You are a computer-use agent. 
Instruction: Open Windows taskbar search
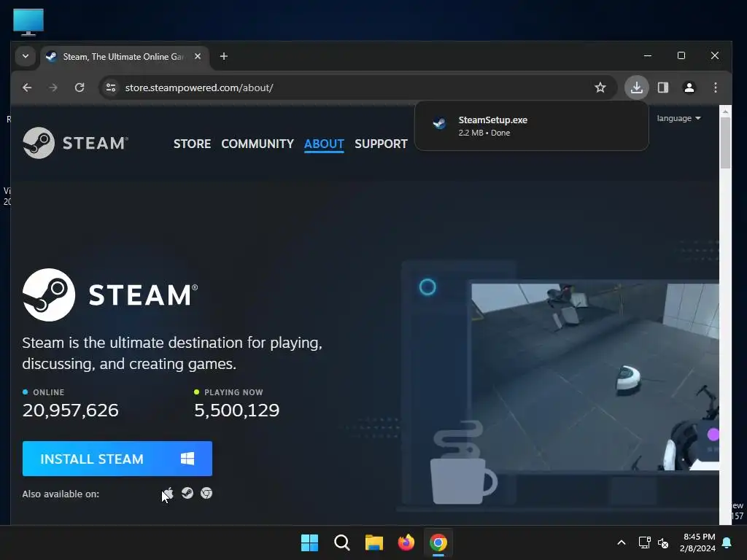(x=341, y=542)
